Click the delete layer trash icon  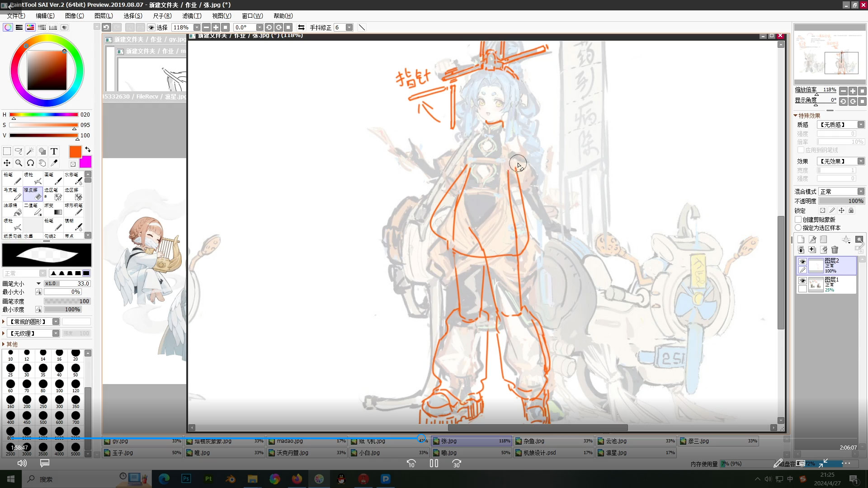tap(835, 249)
